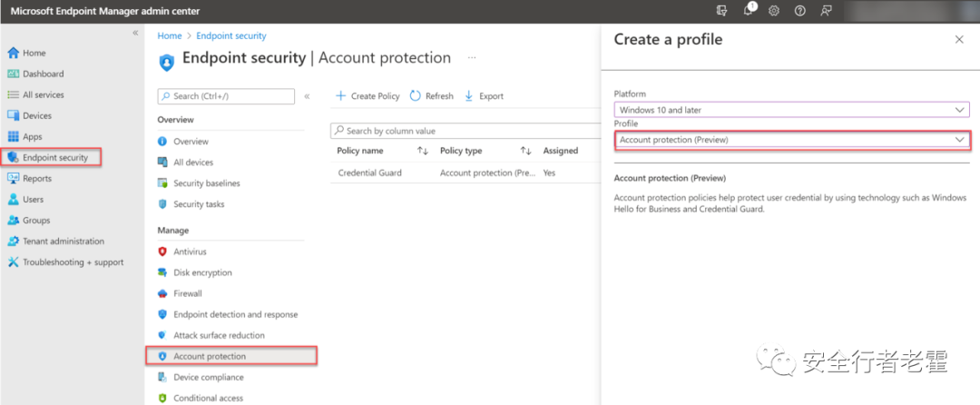Open the Credential Guard policy
Viewport: 980px width, 405px height.
(369, 173)
